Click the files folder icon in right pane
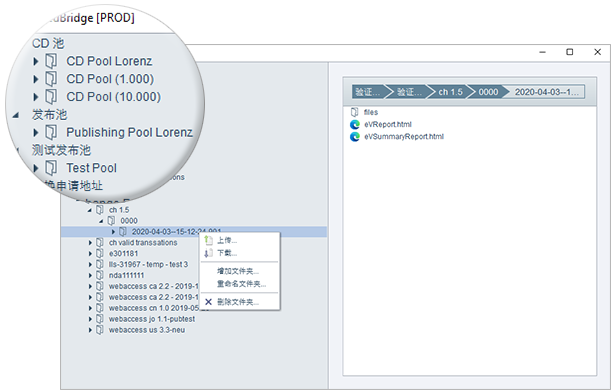The image size is (611, 390). pyautogui.click(x=354, y=112)
